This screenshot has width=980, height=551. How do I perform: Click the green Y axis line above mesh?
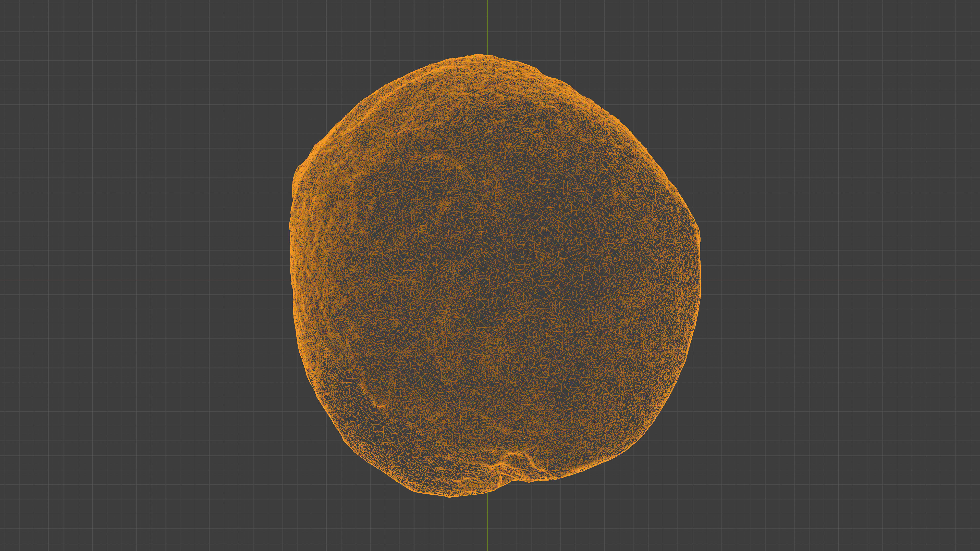coord(487,27)
